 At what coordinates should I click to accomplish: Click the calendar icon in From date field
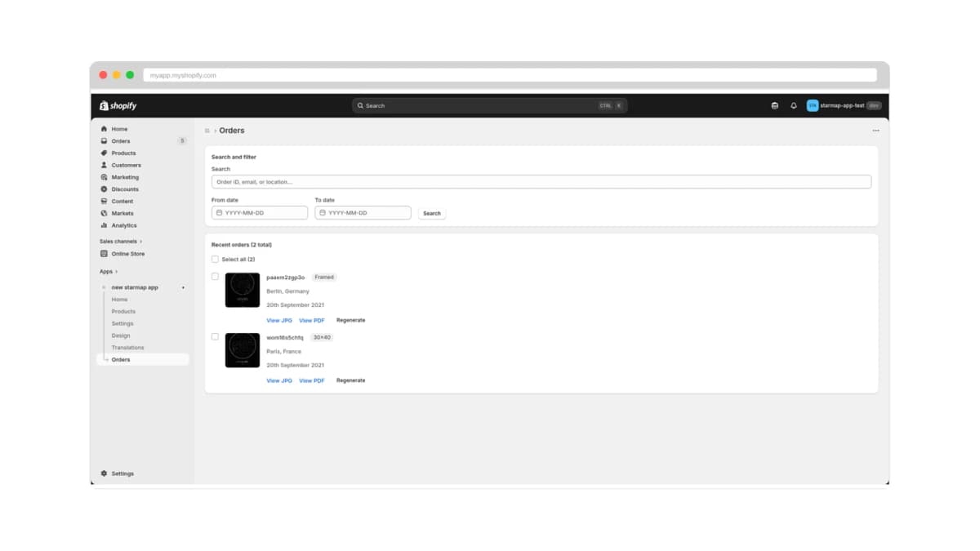[219, 212]
